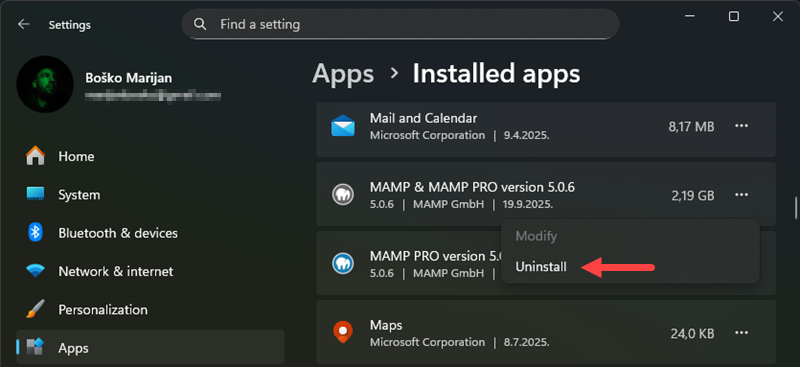The image size is (800, 367).
Task: Focus the Find a setting search box
Action: click(400, 24)
